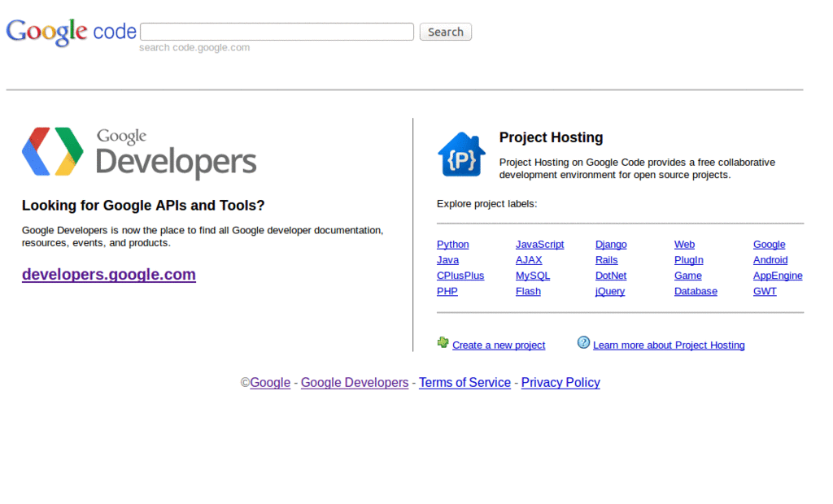The image size is (833, 504).
Task: Open the Game project label
Action: (x=688, y=276)
